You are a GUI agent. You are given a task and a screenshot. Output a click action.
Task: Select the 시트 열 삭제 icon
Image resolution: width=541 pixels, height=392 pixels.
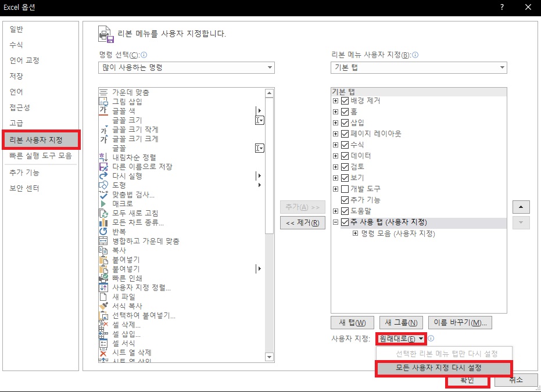click(103, 353)
